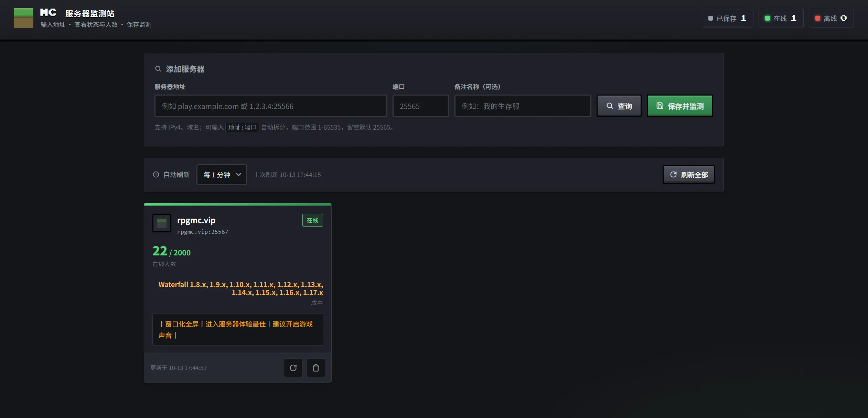Click the 输入地址 · 查看状态与人数 subtitle

click(96, 24)
